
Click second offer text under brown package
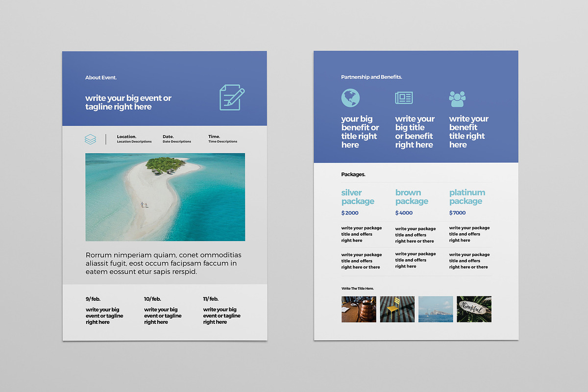coord(416,260)
